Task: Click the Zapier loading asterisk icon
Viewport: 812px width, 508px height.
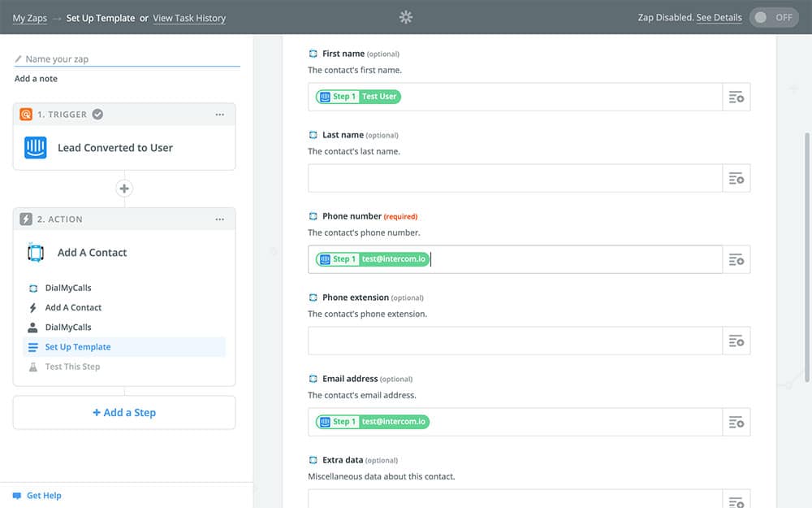Action: 406,17
